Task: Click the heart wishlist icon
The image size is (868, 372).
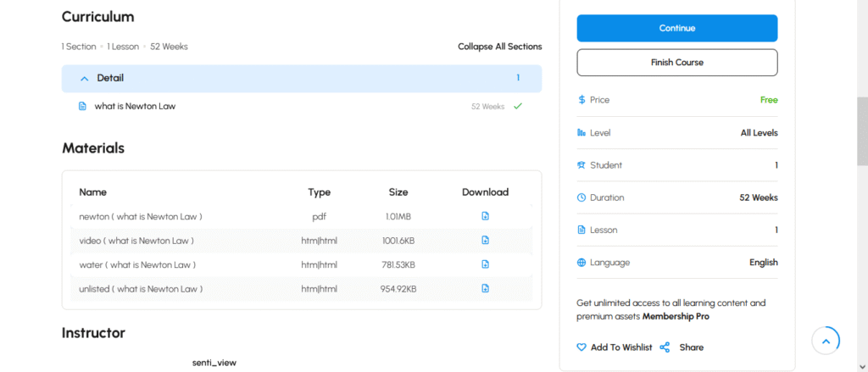Action: (x=581, y=347)
